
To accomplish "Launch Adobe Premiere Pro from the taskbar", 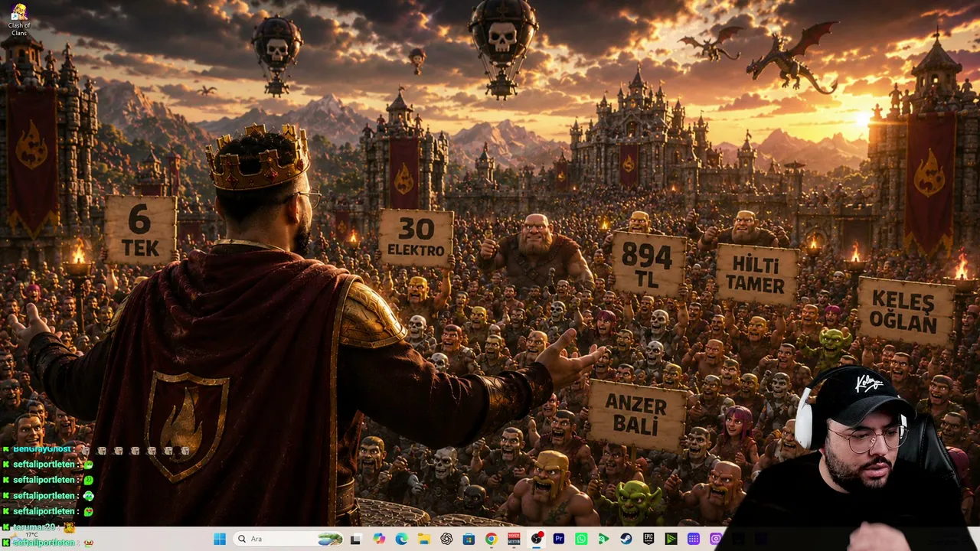I will click(559, 539).
